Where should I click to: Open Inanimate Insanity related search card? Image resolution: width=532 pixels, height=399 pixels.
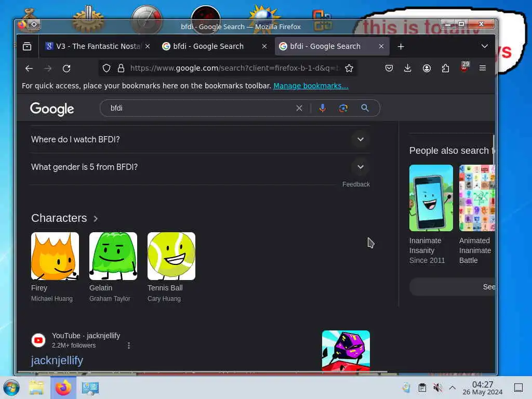pos(431,215)
